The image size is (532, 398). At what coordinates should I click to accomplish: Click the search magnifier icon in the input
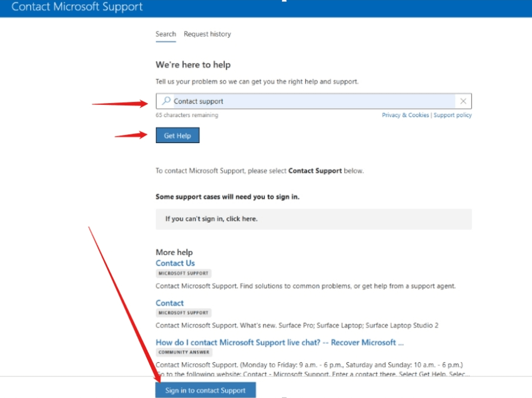[x=166, y=101]
